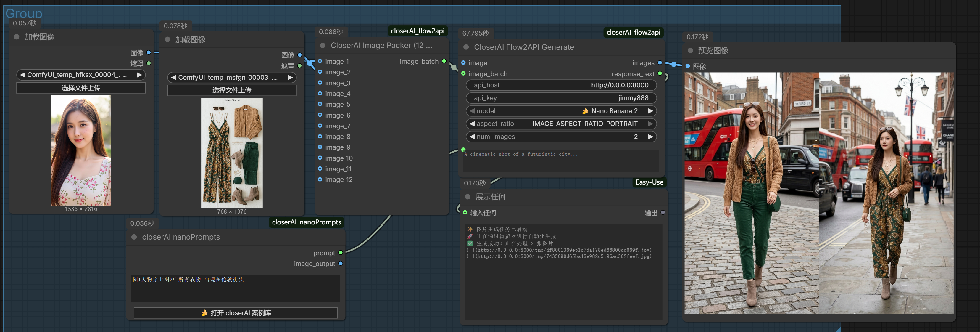The height and width of the screenshot is (332, 980).
Task: Click collapse dot of CloserAI Image Packer node
Action: [323, 46]
